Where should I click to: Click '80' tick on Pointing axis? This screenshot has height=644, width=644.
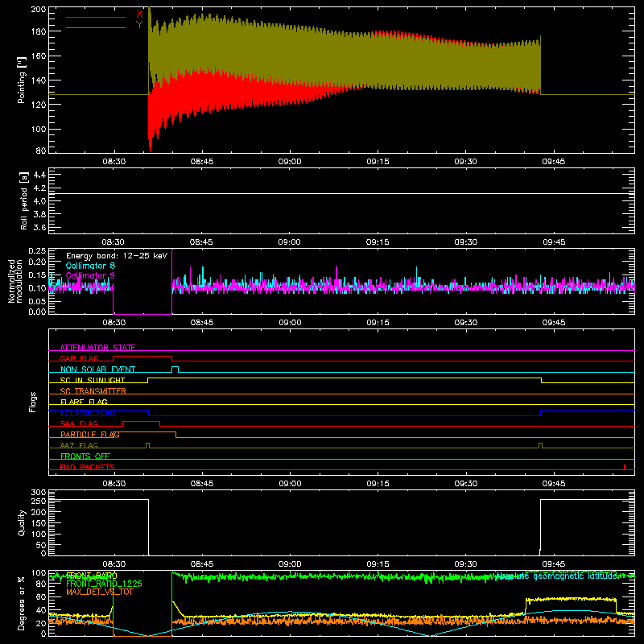click(41, 151)
